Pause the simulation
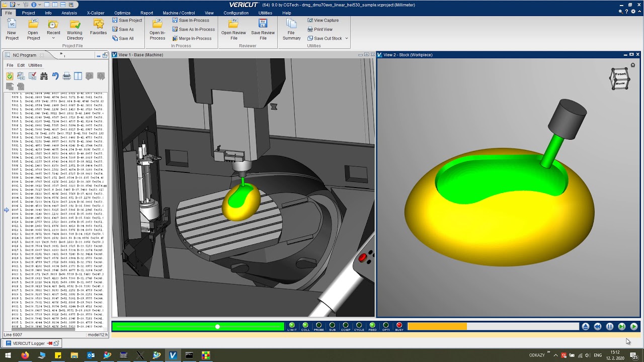Image resolution: width=644 pixels, height=362 pixels. click(x=610, y=327)
